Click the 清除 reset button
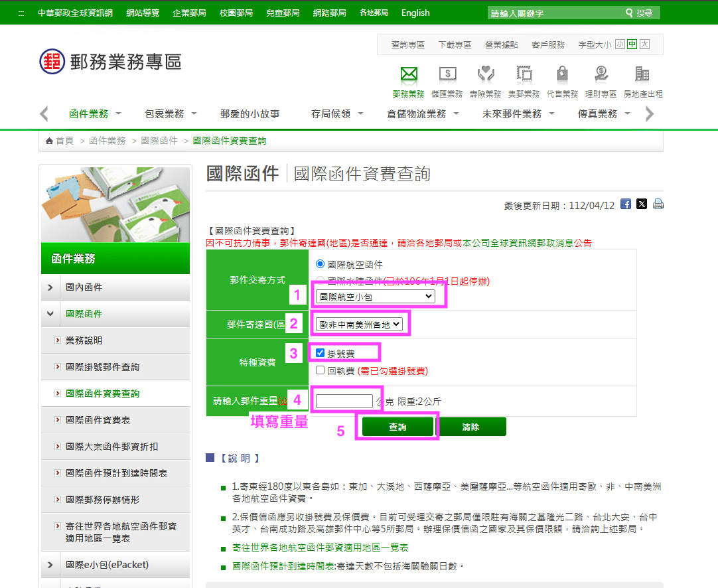Screen dimensions: 718x588 pos(470,427)
